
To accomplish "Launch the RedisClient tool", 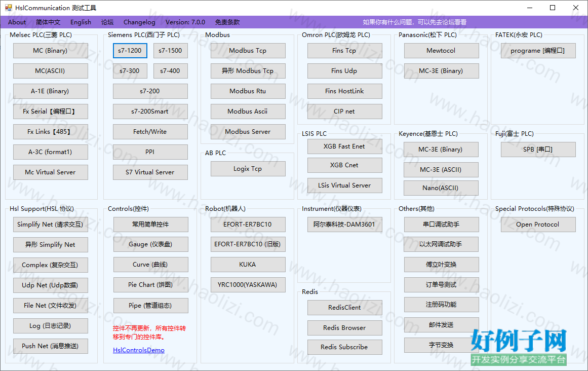I will pyautogui.click(x=344, y=308).
